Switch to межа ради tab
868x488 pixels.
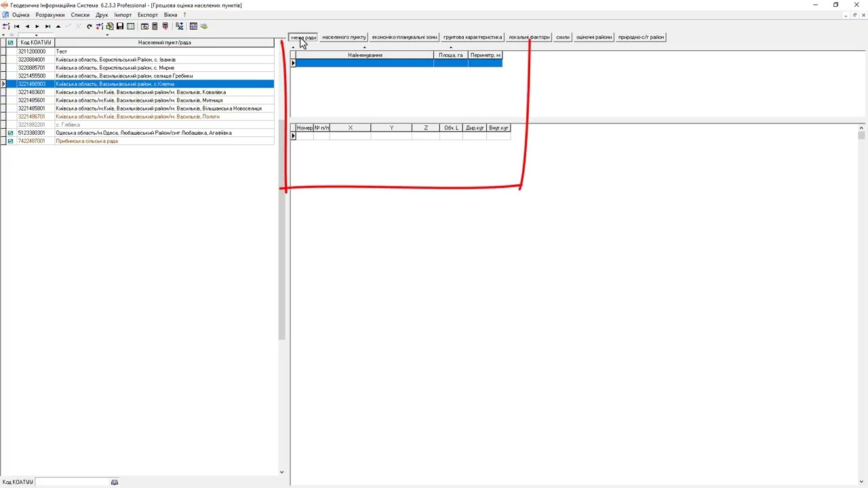coord(303,37)
